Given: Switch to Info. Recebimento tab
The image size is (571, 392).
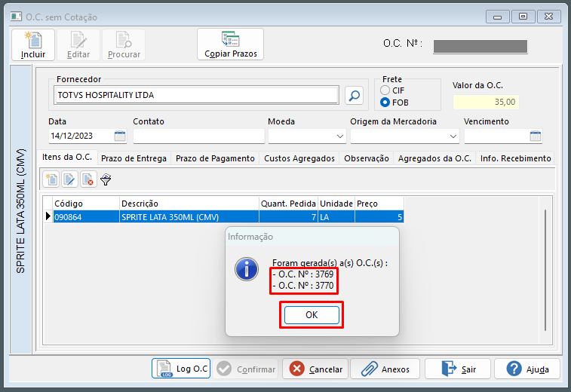Looking at the screenshot, I should click(515, 158).
